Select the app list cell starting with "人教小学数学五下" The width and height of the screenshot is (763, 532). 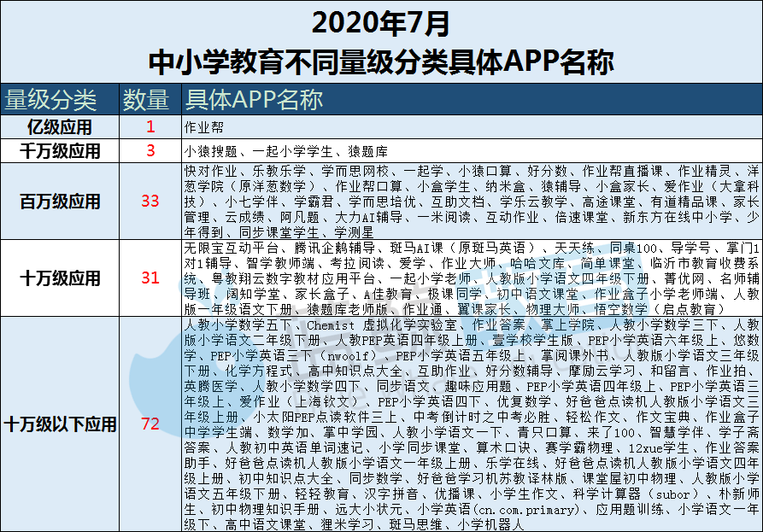[x=470, y=424]
